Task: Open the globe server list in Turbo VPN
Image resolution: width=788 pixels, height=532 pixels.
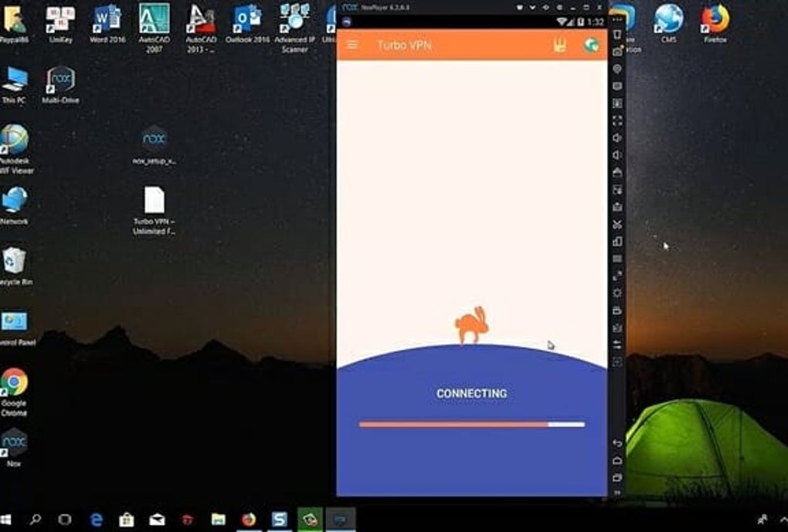Action: click(592, 46)
